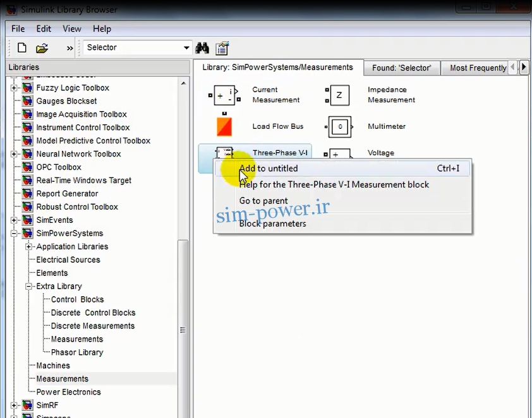Select the Multimeter block icon
The image size is (532, 418).
coord(339,127)
